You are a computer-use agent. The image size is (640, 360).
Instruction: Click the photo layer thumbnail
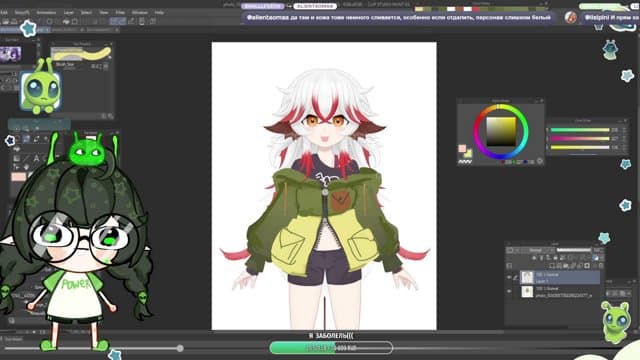pos(527,291)
